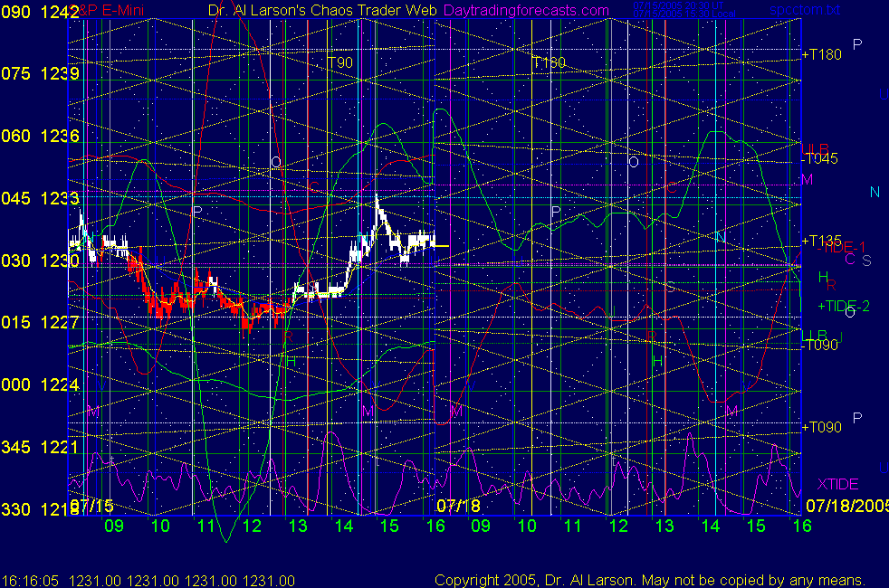Viewport: 889px width, 588px height.
Task: Click the 'T90' label inside the chart
Action: click(x=340, y=62)
